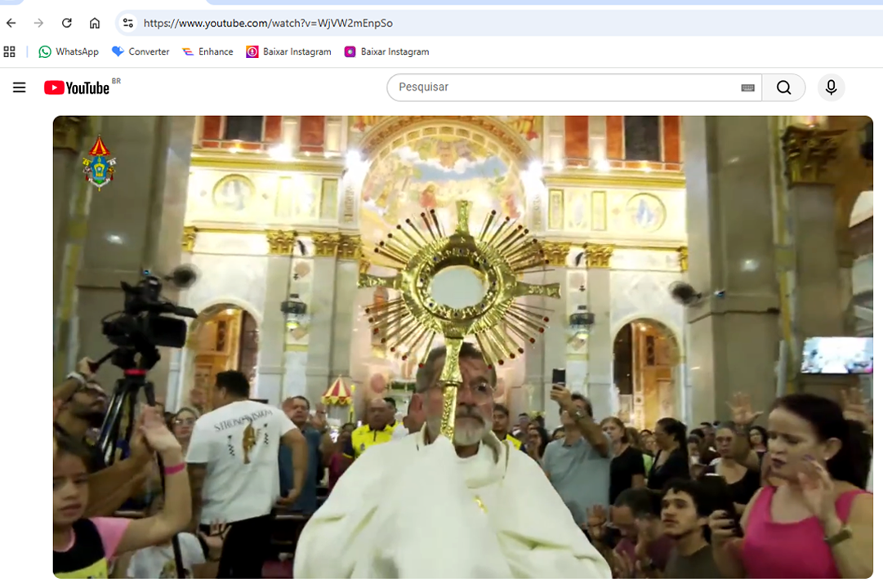
Task: Open the browser apps grid shortcut
Action: [x=10, y=51]
